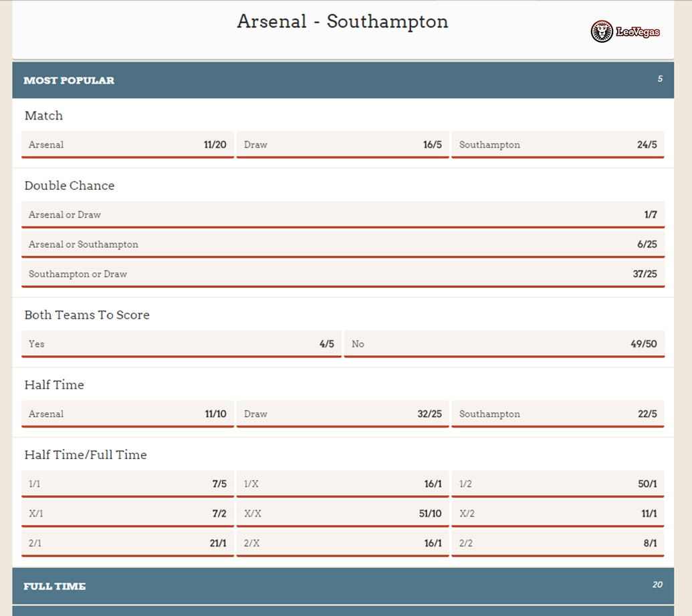692x616 pixels.
Task: Select Southampton match win at 24/5
Action: [558, 144]
